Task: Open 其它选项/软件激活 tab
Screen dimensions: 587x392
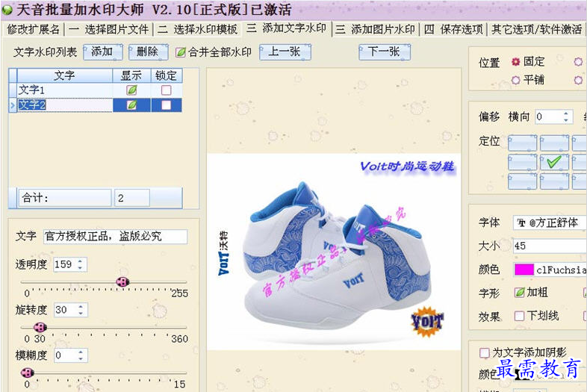Action: pyautogui.click(x=536, y=29)
